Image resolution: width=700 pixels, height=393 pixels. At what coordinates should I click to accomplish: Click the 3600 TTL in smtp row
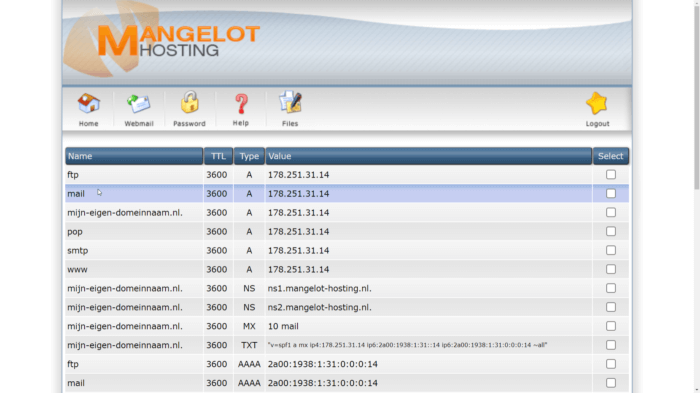tap(217, 251)
